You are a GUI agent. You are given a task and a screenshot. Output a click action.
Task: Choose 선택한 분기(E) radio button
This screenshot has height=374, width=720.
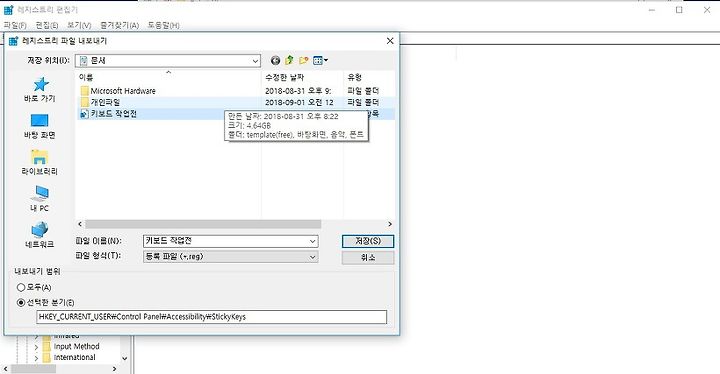pos(21,302)
